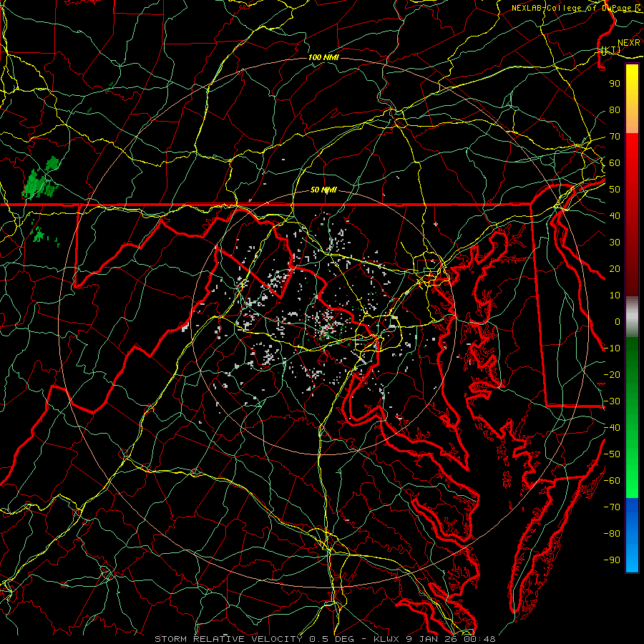Click the positive 80 scale label
644x644 pixels.
[x=615, y=109]
